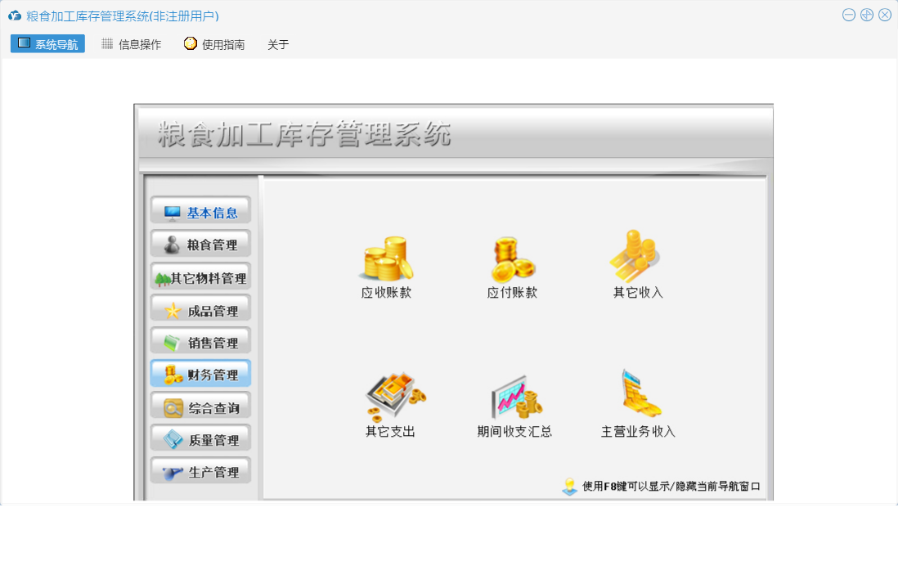This screenshot has height=588, width=898.
Task: Click the F8 hint text at bottom
Action: tap(671, 486)
